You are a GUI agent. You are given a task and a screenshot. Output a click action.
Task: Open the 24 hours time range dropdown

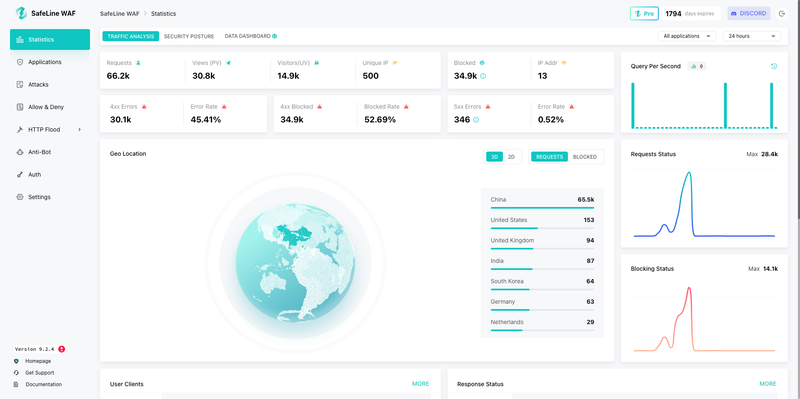pyautogui.click(x=752, y=36)
